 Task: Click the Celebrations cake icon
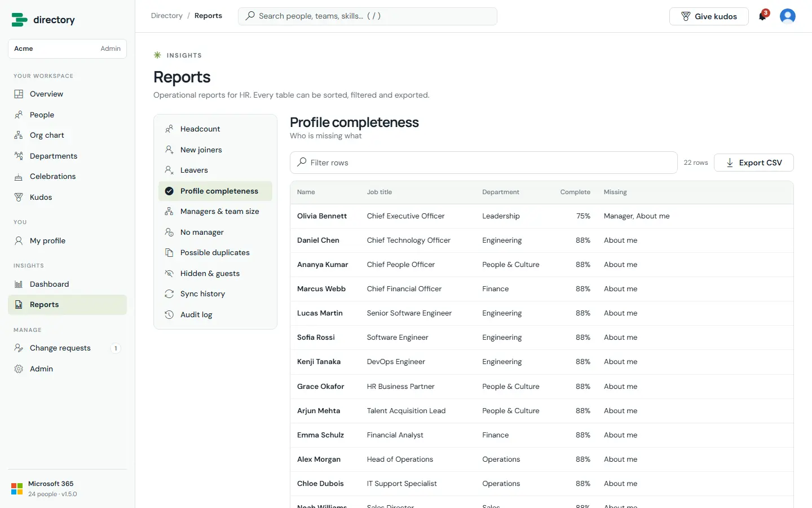pos(19,177)
